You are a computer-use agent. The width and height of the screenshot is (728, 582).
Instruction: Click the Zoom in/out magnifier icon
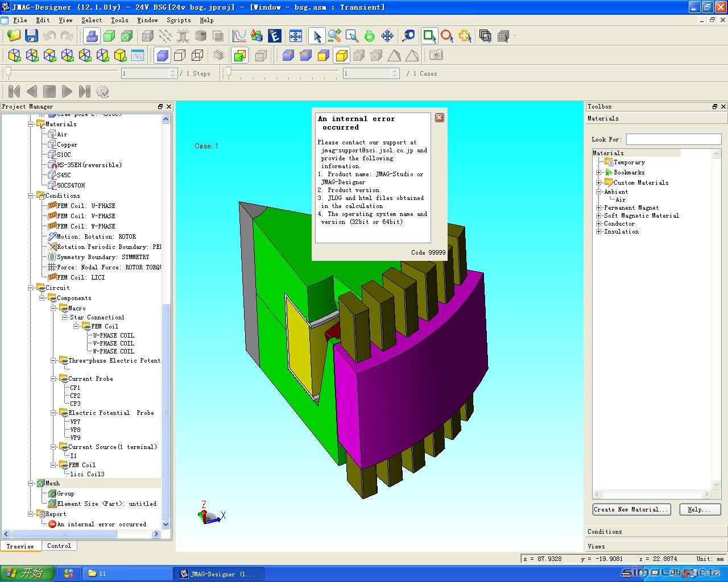coord(334,36)
